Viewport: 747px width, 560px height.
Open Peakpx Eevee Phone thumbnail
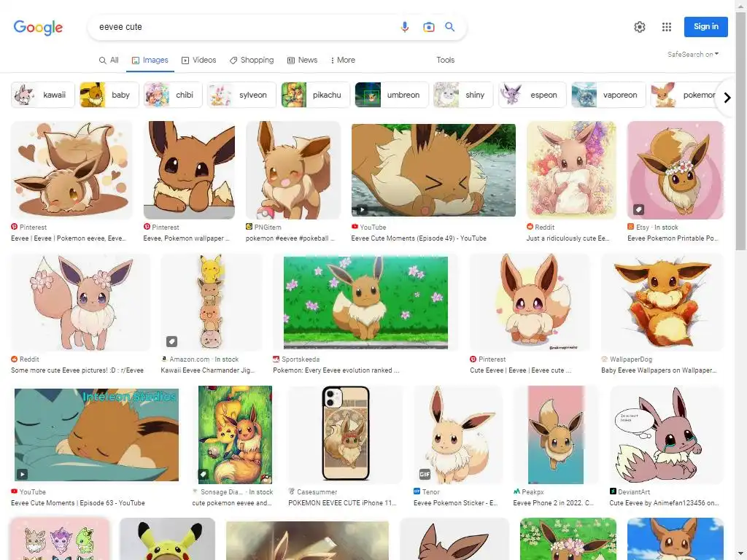[555, 434]
